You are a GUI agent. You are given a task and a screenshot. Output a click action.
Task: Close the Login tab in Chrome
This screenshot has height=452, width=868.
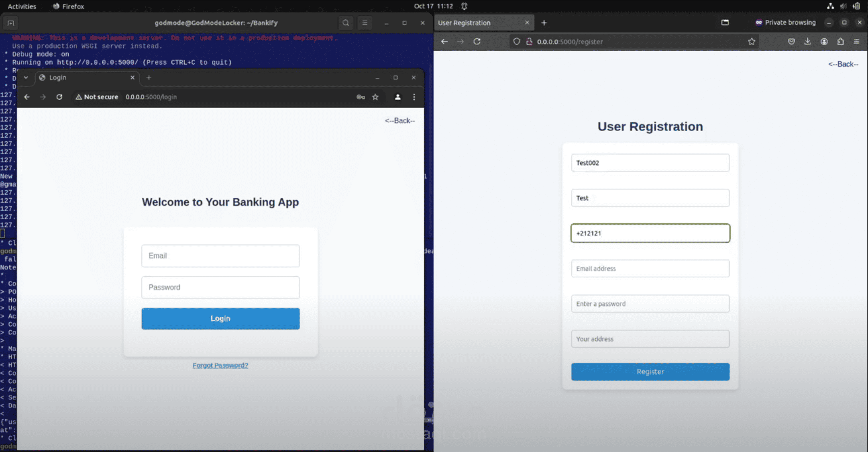coord(133,77)
